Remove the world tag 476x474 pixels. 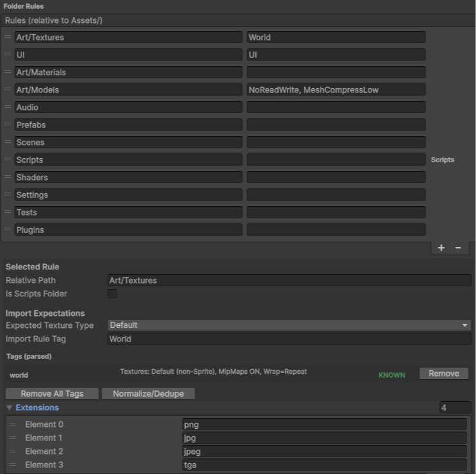444,374
